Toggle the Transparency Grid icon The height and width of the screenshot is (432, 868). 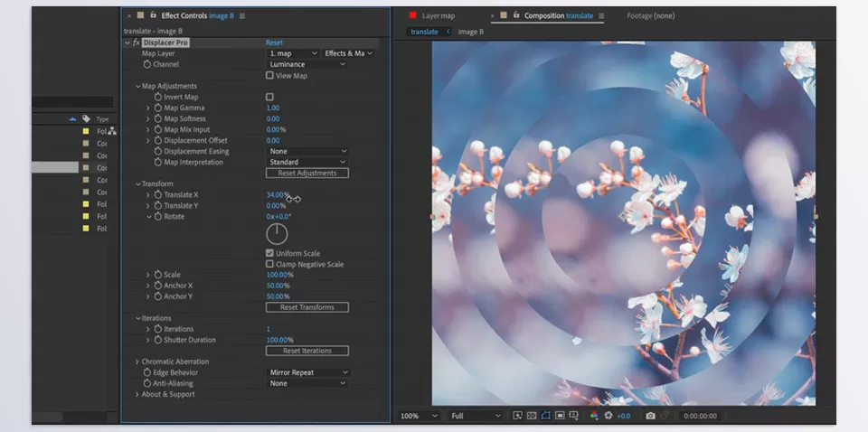[532, 416]
